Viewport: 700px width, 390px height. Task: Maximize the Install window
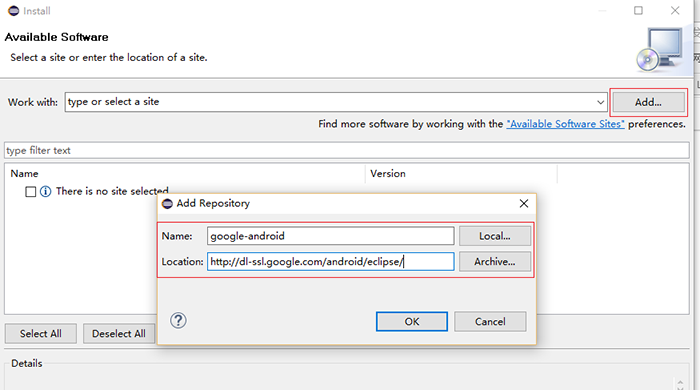(638, 10)
